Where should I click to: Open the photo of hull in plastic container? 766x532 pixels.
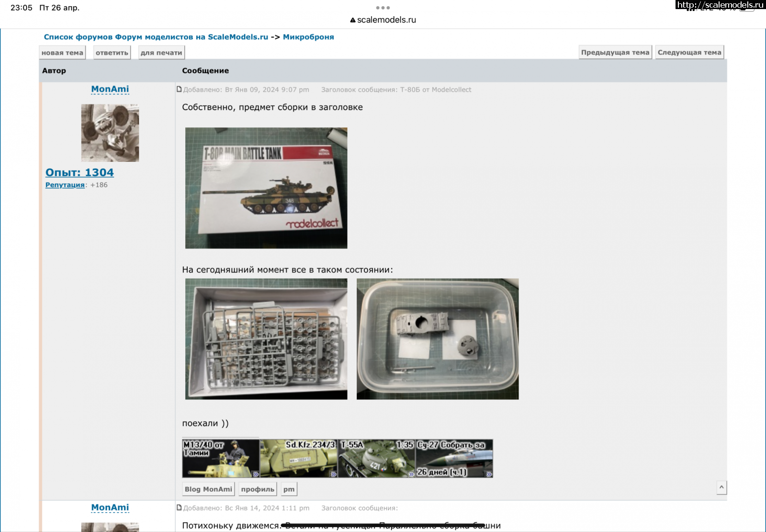[438, 339]
